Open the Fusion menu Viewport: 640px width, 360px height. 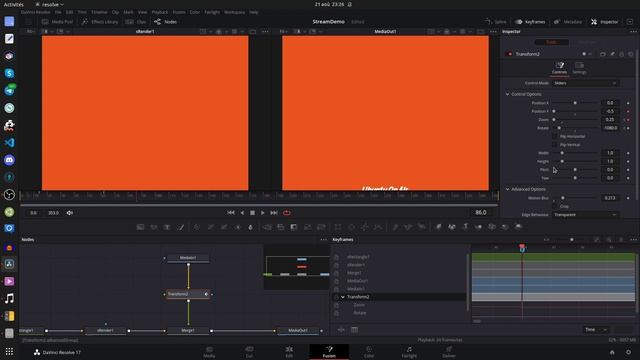[179, 12]
